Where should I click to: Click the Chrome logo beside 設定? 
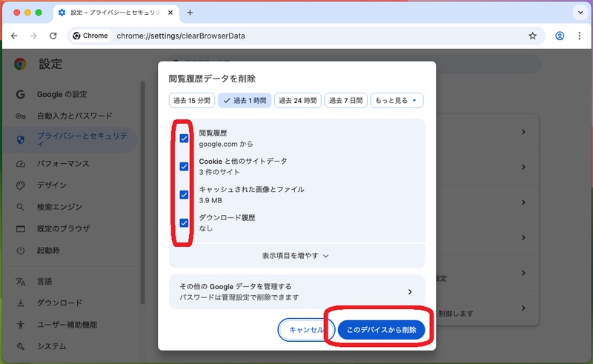click(20, 64)
